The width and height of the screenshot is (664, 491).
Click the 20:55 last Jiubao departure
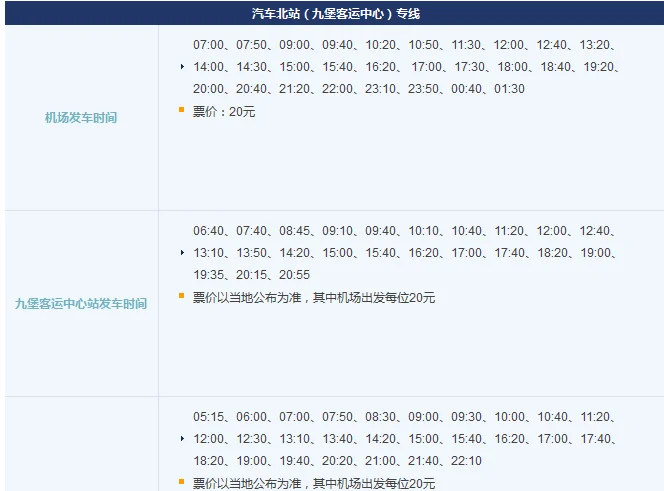click(295, 275)
